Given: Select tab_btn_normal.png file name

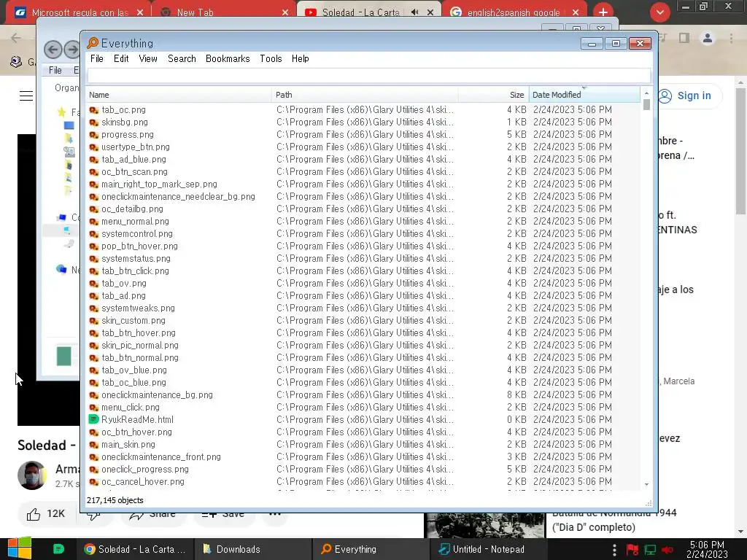Looking at the screenshot, I should pos(140,357).
